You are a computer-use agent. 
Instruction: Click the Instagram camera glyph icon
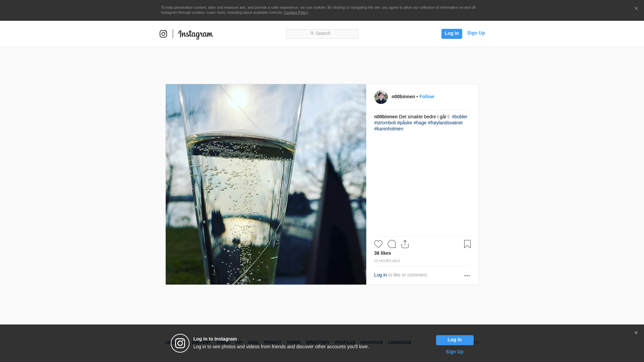(x=163, y=34)
